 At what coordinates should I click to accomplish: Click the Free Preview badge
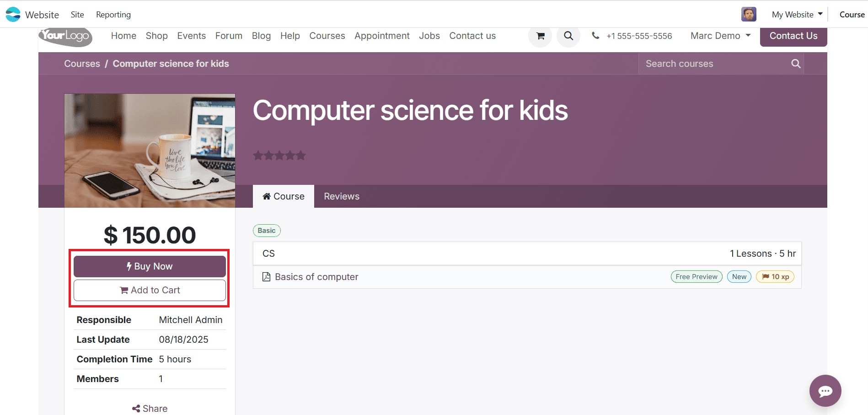click(x=697, y=277)
